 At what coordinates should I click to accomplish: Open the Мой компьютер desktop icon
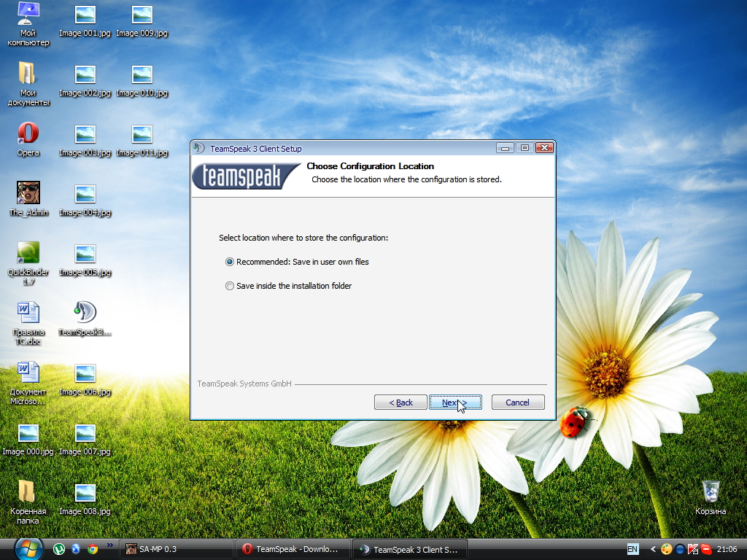[28, 25]
